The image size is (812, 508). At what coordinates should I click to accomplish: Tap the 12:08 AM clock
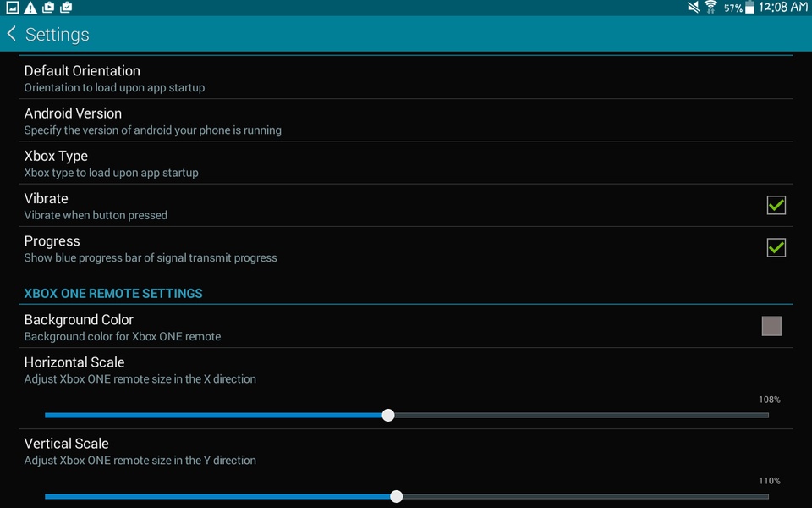[x=783, y=8]
